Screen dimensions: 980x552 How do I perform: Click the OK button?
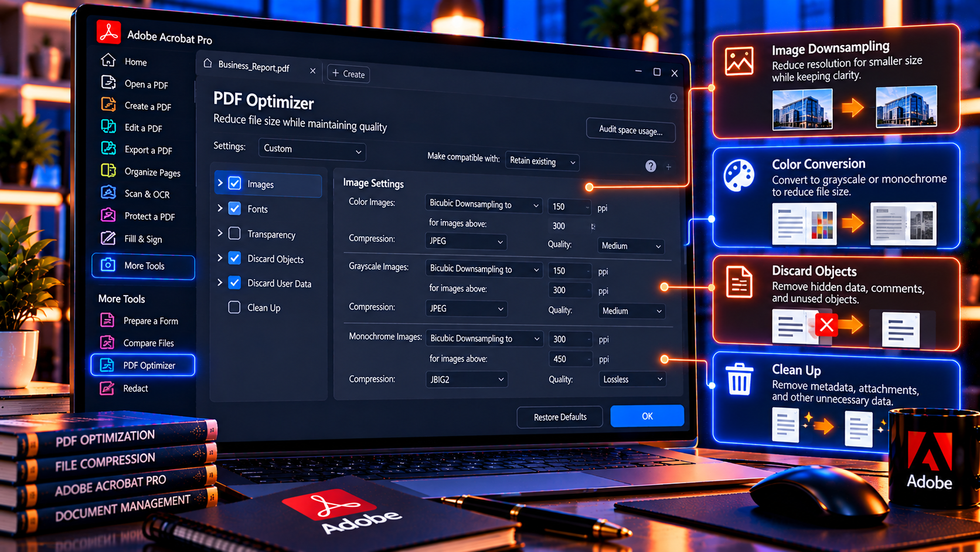pyautogui.click(x=647, y=416)
